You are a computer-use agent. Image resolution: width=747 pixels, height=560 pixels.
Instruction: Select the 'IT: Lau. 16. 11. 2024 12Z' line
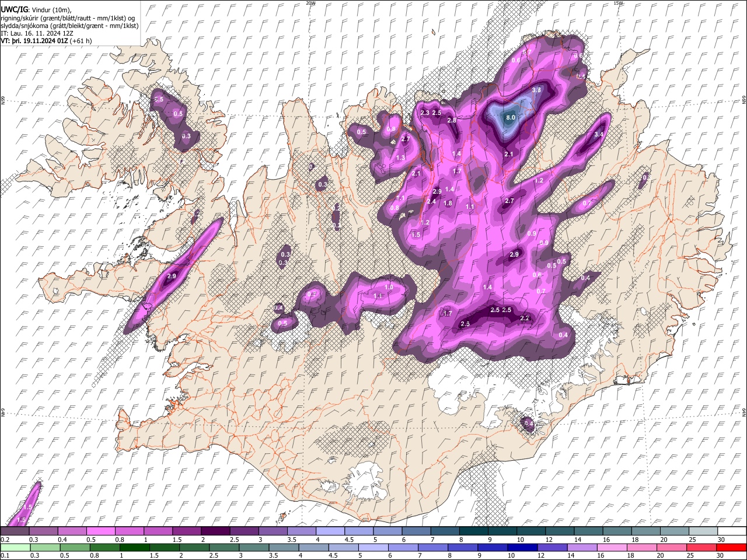(x=37, y=34)
